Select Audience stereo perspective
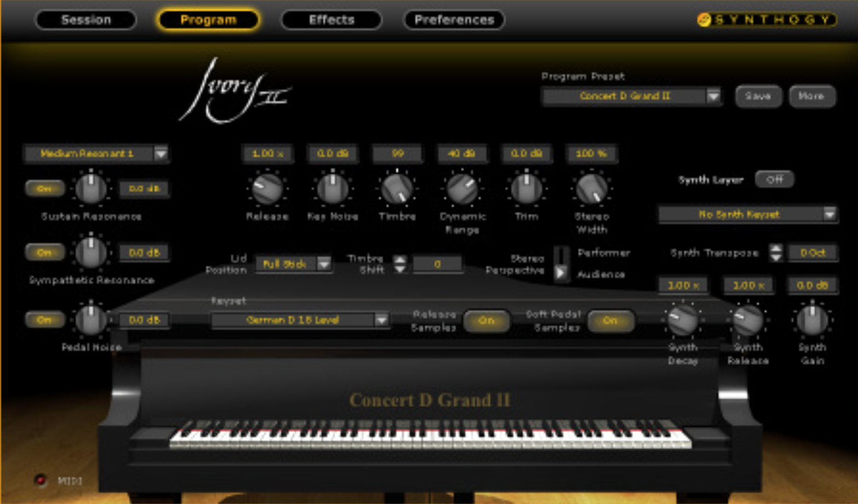This screenshot has height=504, width=858. [x=601, y=274]
